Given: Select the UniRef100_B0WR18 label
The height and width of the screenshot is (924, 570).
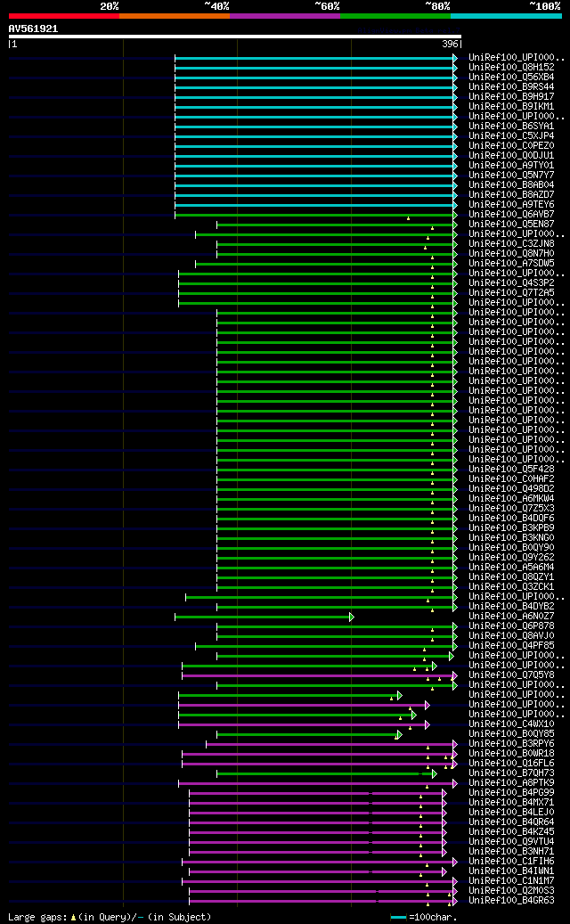Looking at the screenshot, I should [x=511, y=753].
